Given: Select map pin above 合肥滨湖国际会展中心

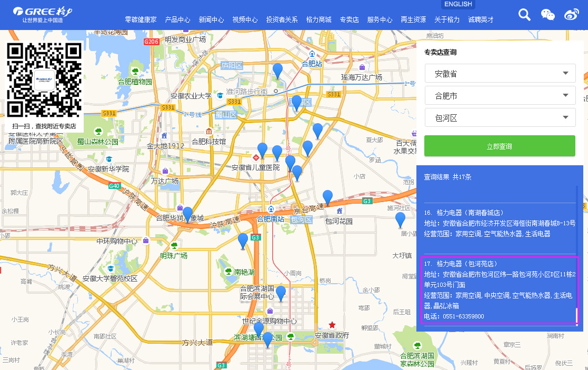Looking at the screenshot, I should coord(281,294).
